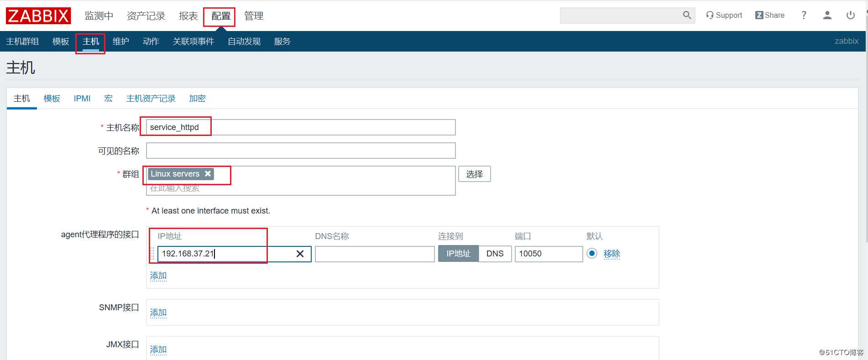This screenshot has width=868, height=360.
Task: Click the search magnifier icon
Action: [687, 15]
